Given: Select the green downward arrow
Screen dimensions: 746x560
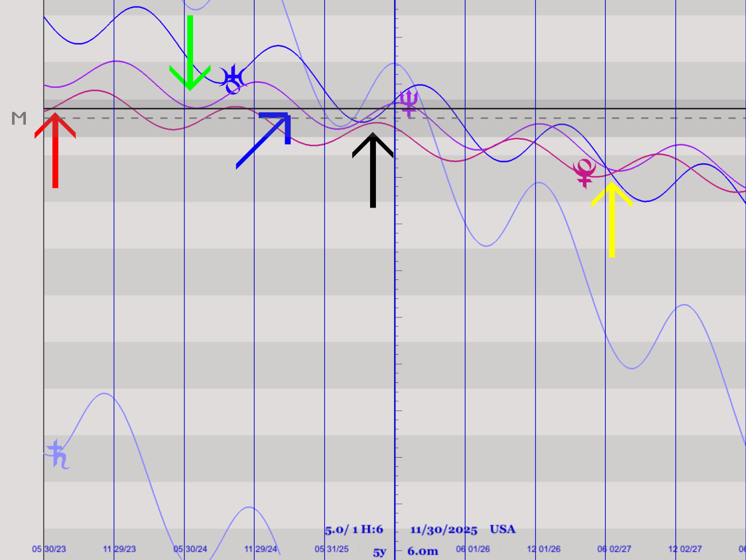Looking at the screenshot, I should pyautogui.click(x=190, y=53).
